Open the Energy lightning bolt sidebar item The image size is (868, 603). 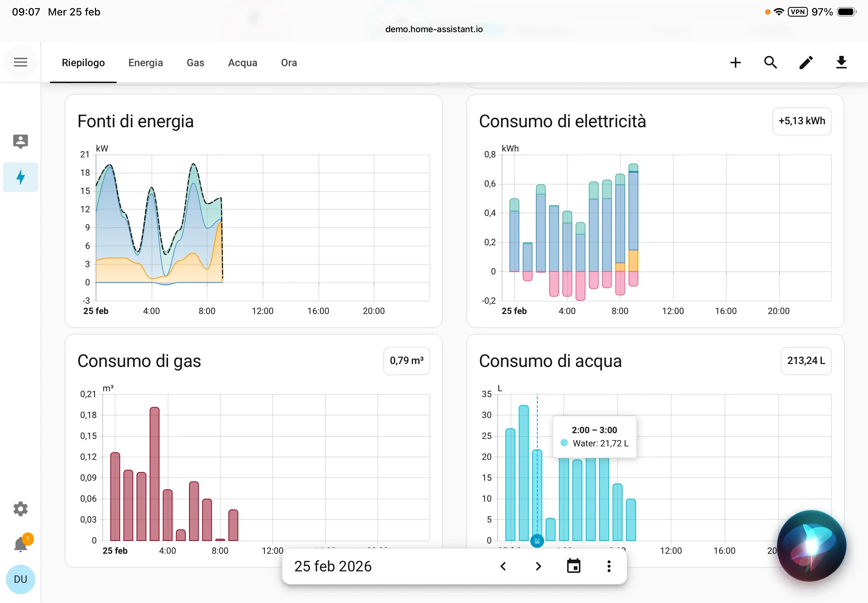(x=20, y=177)
